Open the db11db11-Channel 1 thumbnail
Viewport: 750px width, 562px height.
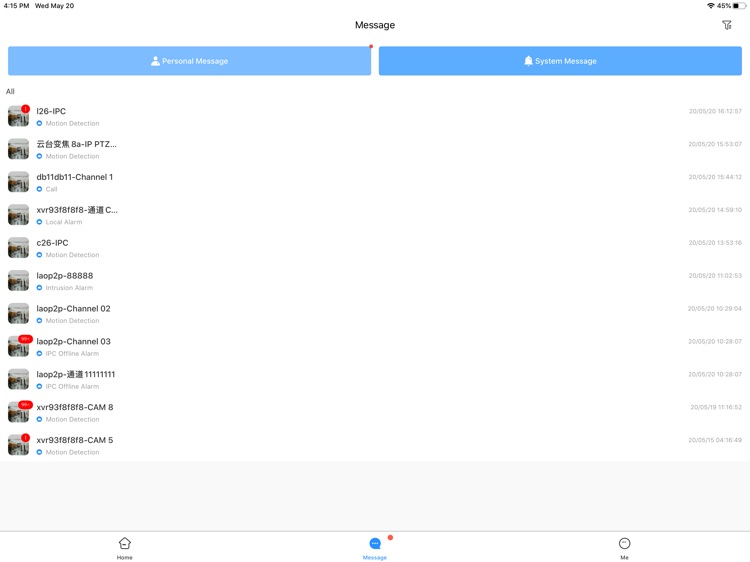coord(18,182)
